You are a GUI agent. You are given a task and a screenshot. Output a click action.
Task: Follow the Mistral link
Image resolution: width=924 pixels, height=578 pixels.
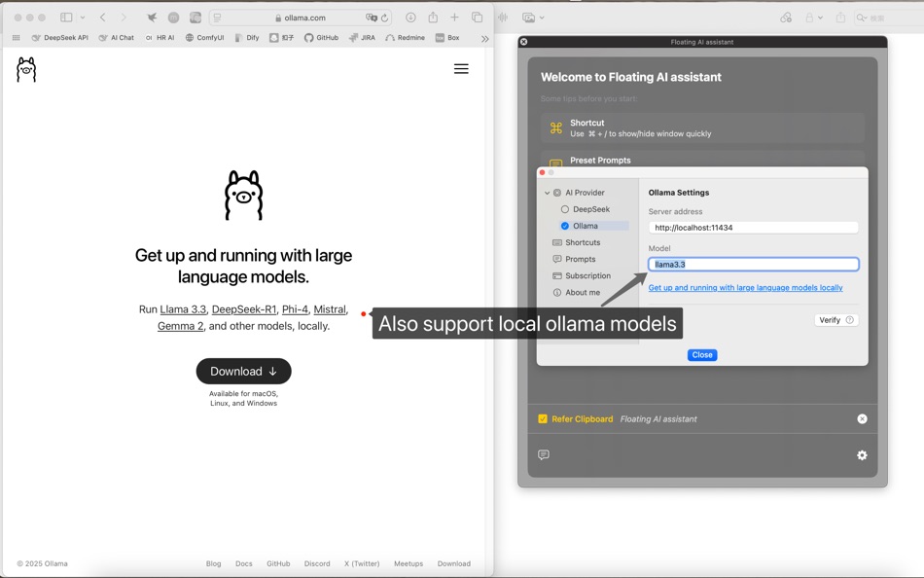point(330,309)
